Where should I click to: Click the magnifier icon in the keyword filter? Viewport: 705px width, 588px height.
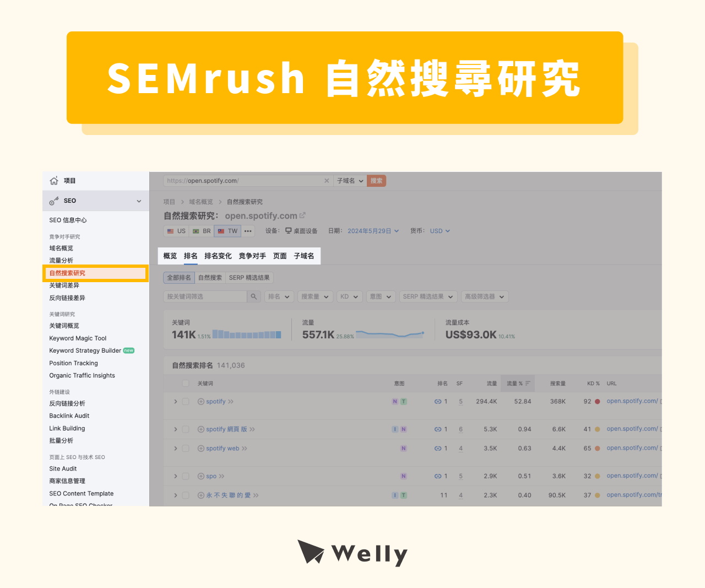(x=254, y=296)
